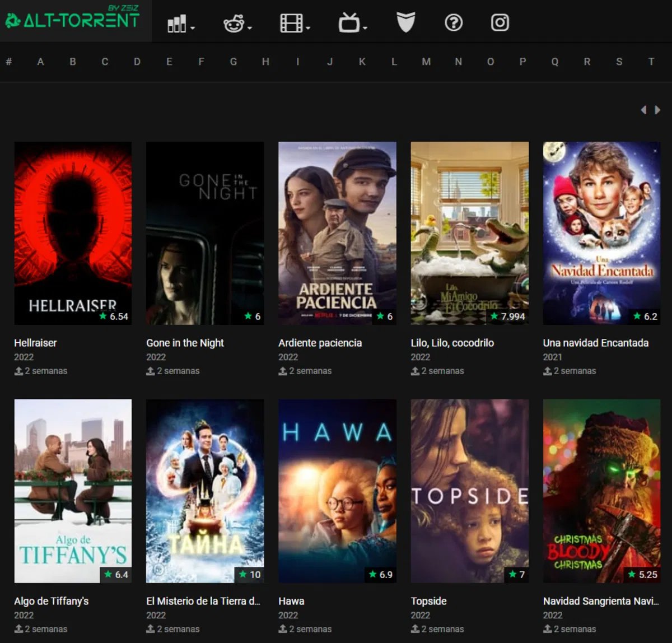Filter titles by the # symbol

coord(9,62)
